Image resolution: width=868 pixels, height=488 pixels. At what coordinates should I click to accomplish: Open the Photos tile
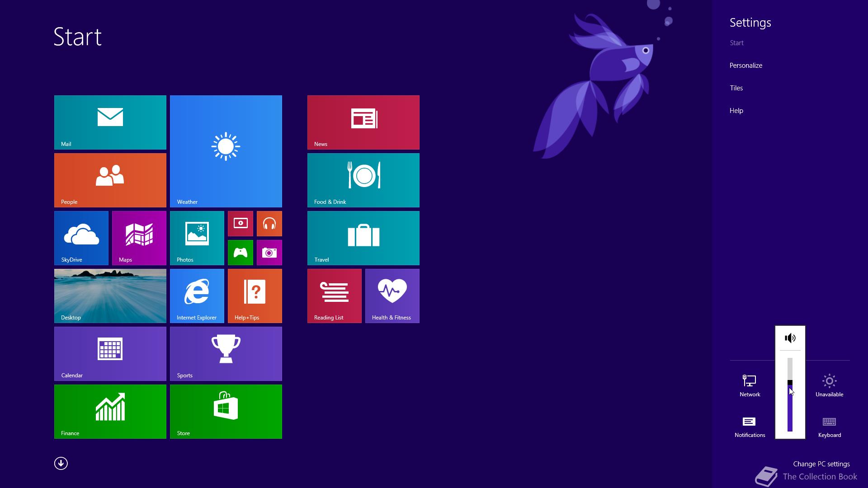[197, 238]
